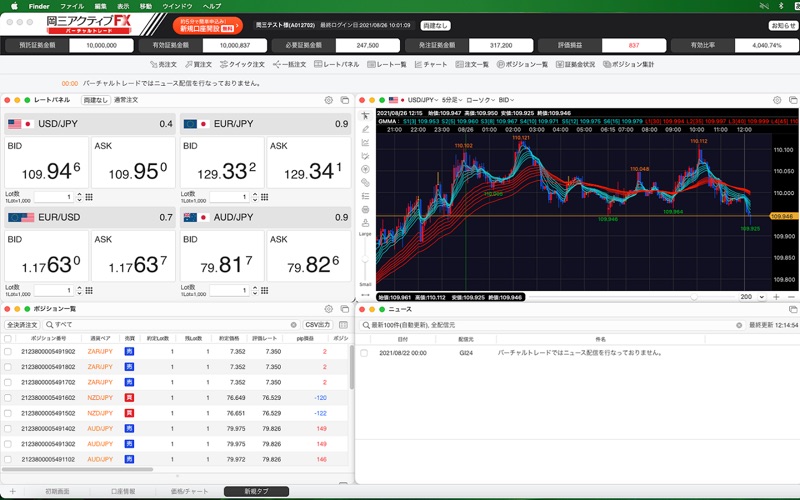
Task: Click the printer icon in chart sidebar
Action: [x=366, y=209]
